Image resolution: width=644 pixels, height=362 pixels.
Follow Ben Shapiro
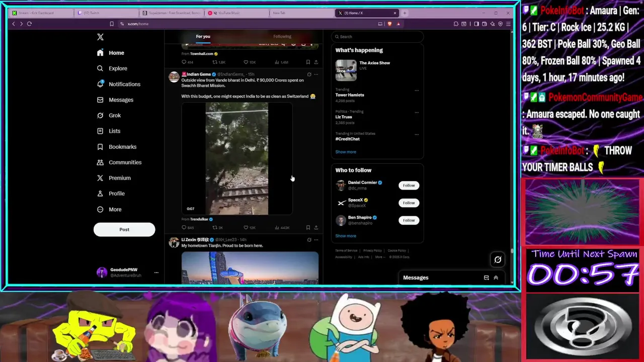(x=409, y=220)
